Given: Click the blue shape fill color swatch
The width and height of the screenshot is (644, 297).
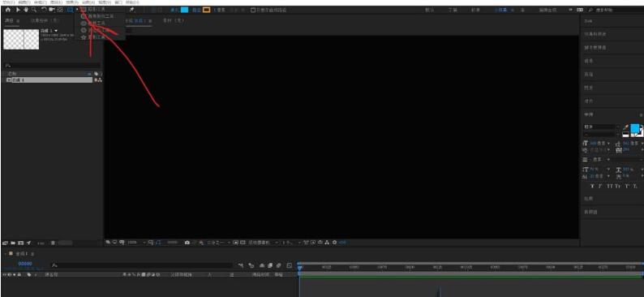Looking at the screenshot, I should (x=184, y=10).
